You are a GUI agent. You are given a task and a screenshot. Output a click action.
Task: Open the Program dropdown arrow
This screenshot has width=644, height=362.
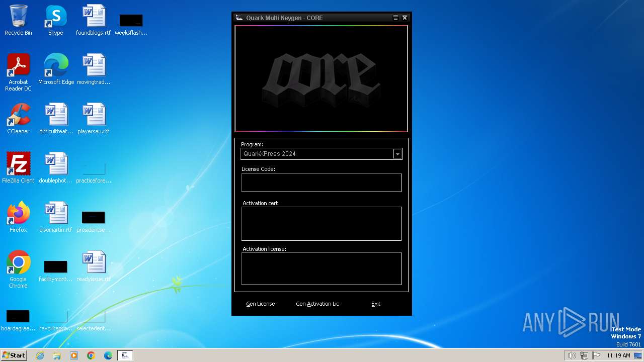[x=397, y=154]
